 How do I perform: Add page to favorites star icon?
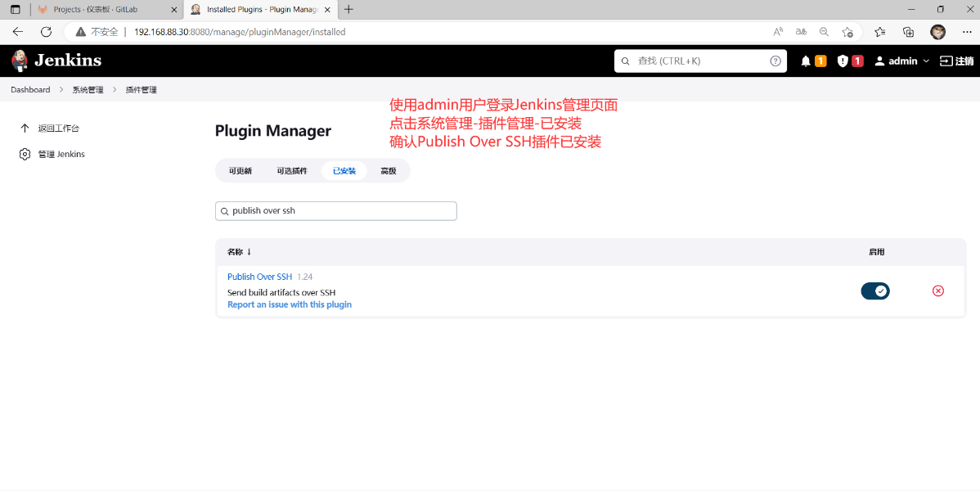coord(847,32)
